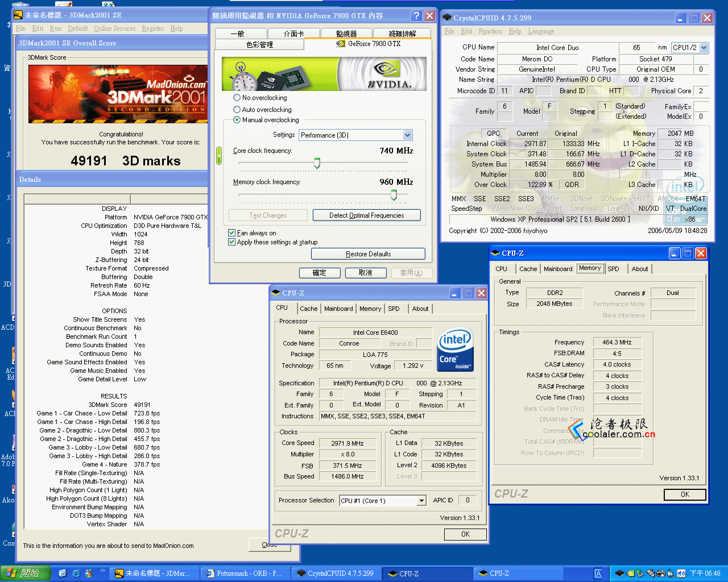
Task: Click the 'Intel Core E6400' name field
Action: (375, 332)
